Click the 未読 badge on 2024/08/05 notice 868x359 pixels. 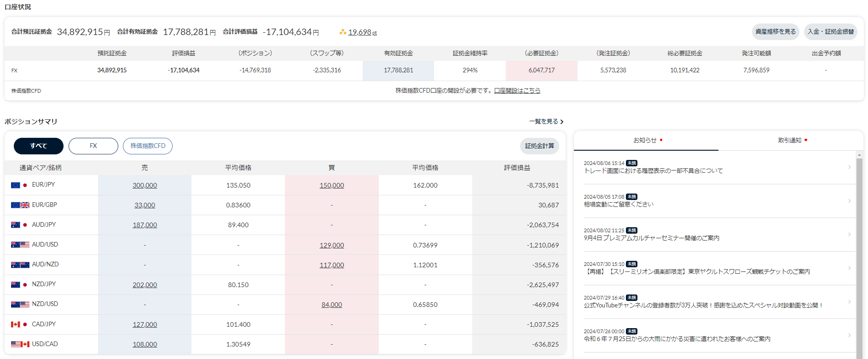631,197
